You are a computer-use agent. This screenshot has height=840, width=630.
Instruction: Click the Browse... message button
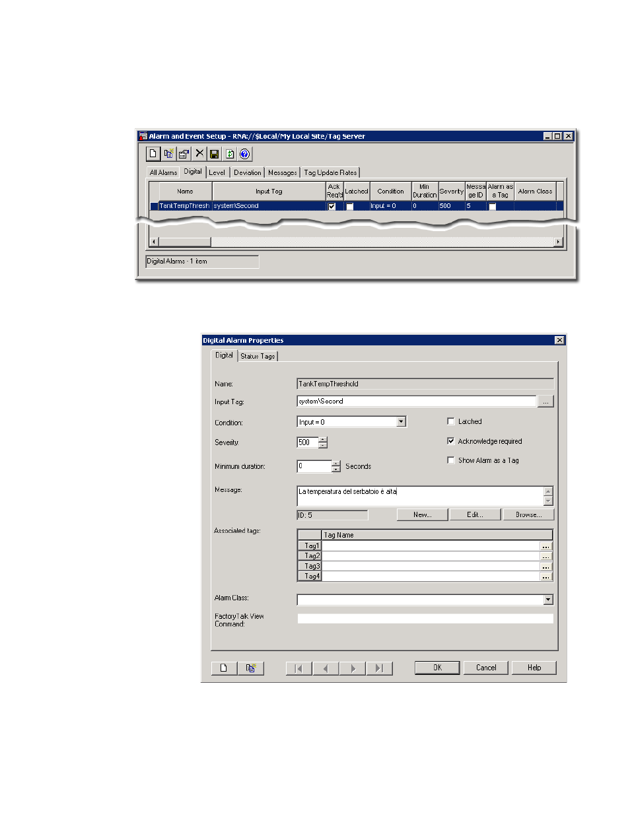coord(528,514)
